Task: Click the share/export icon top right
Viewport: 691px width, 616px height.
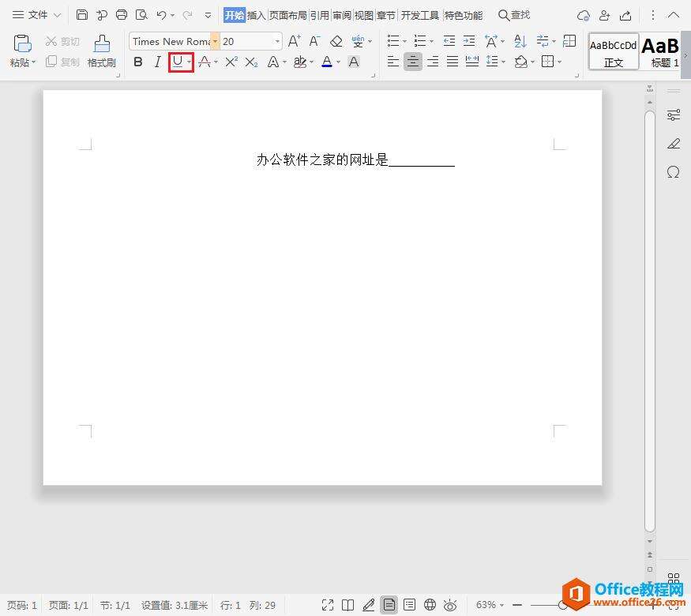Action: coord(625,16)
